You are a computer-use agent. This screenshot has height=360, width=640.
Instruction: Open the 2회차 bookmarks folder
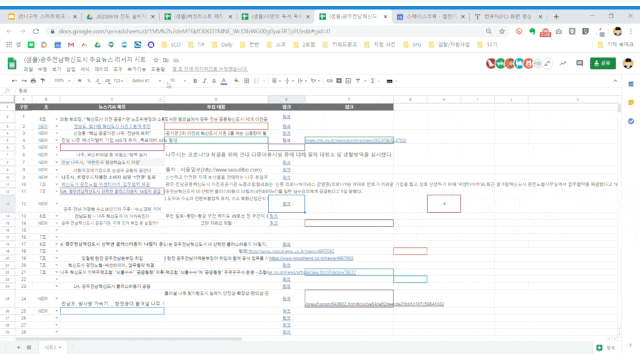pyautogui.click(x=304, y=44)
